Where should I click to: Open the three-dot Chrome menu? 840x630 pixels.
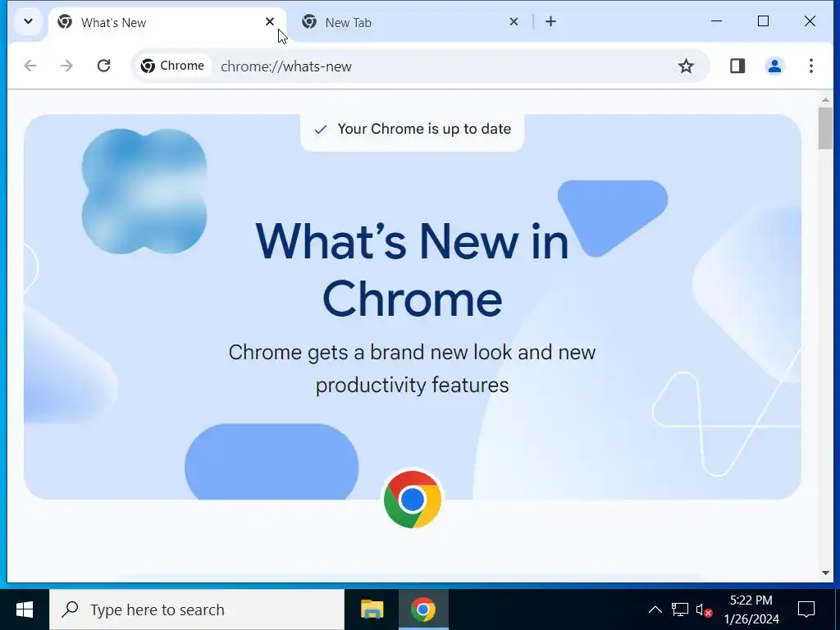[811, 66]
